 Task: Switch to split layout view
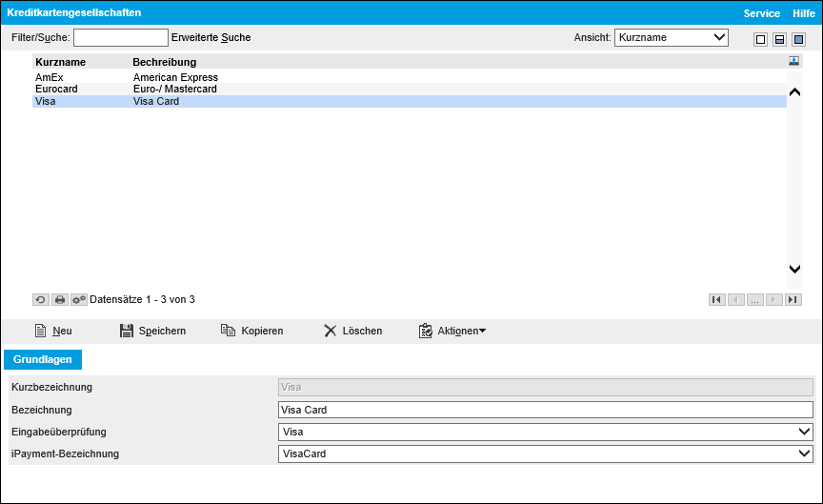[779, 39]
